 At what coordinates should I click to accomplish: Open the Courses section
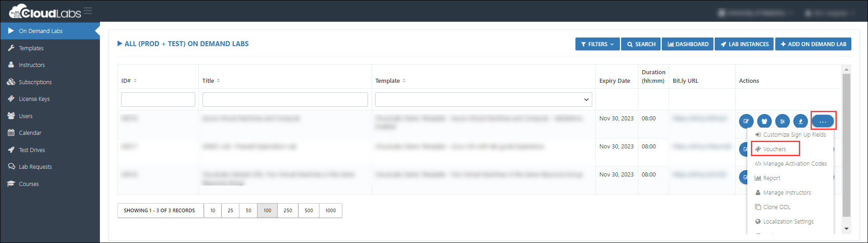[x=29, y=184]
